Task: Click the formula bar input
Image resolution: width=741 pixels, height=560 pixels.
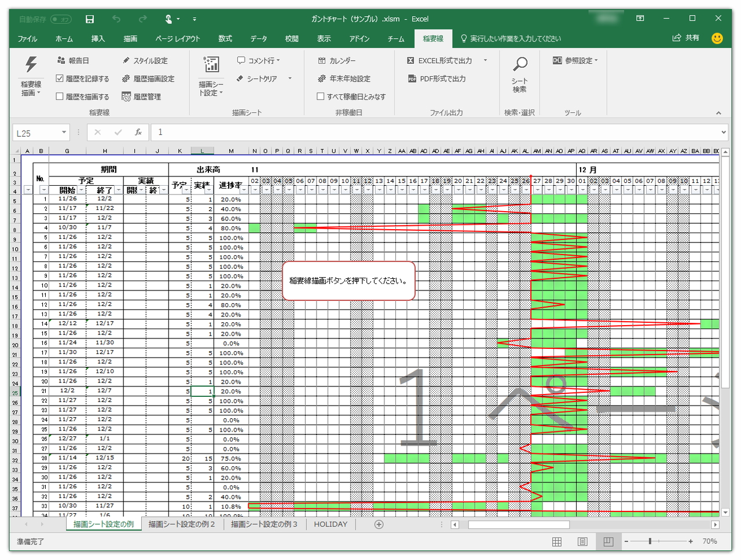Action: coord(434,132)
